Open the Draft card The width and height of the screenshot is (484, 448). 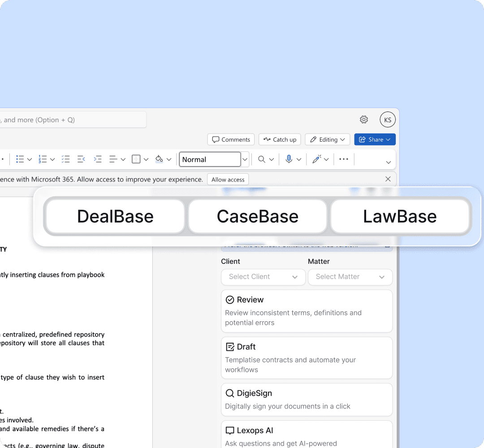pos(307,358)
